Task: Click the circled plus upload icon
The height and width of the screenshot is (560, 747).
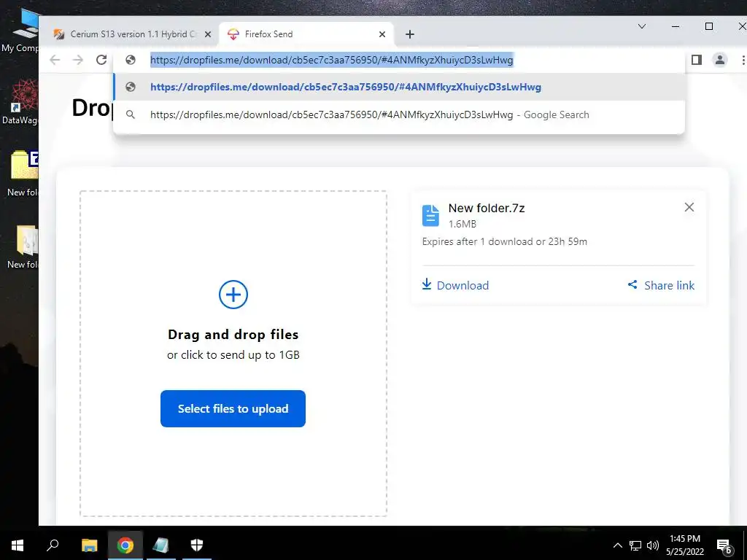Action: (233, 295)
